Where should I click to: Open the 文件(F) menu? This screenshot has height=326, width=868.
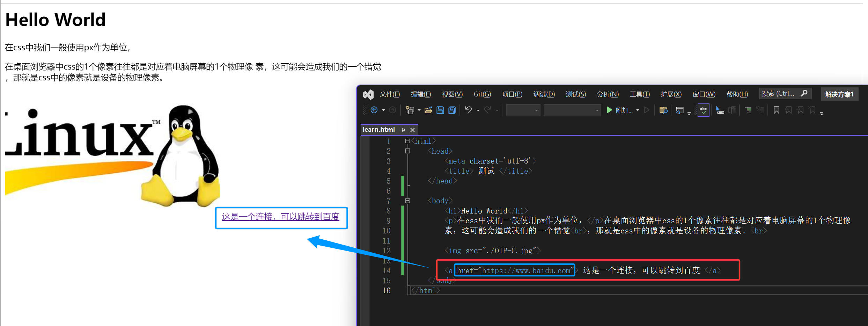tap(390, 94)
